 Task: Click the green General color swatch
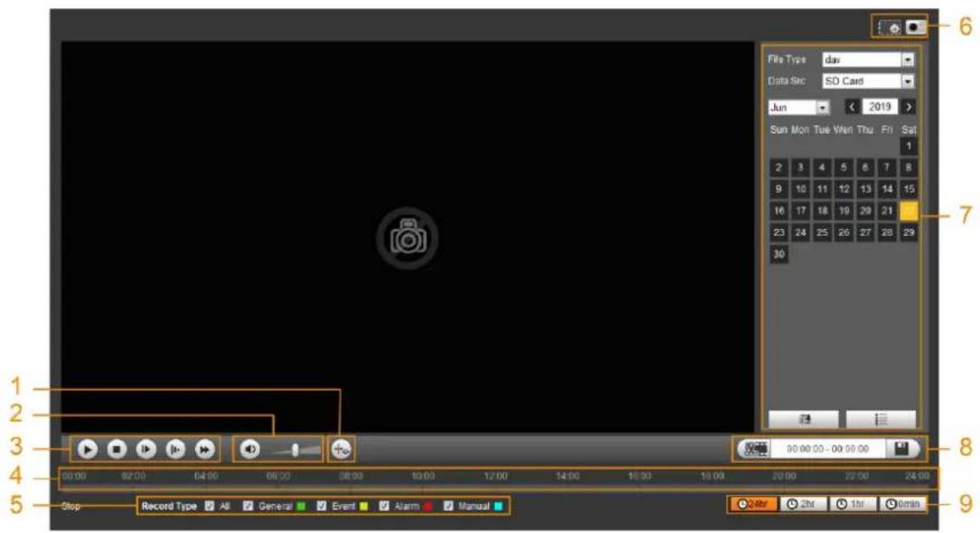point(301,506)
